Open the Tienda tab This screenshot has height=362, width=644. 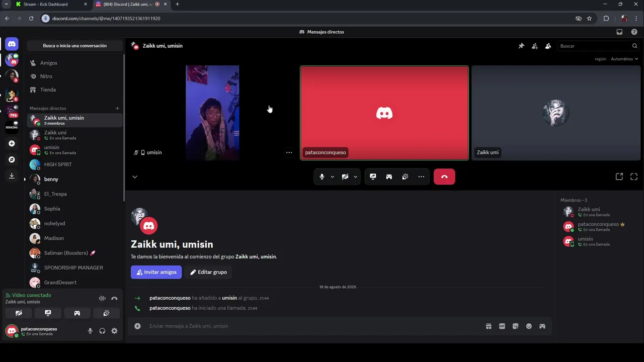tap(74, 89)
